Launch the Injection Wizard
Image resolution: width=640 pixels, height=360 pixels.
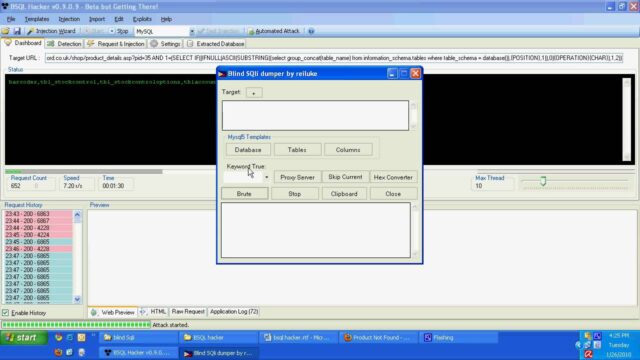[51, 31]
